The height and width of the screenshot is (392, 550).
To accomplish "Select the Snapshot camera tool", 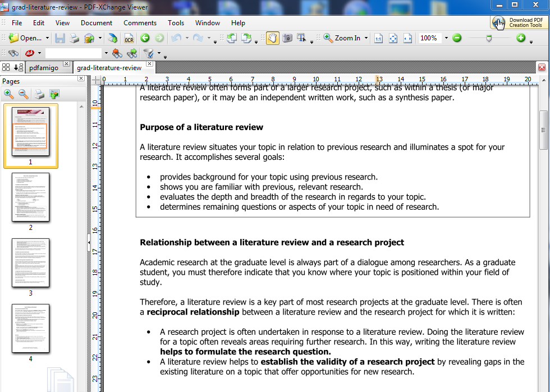I will [287, 38].
